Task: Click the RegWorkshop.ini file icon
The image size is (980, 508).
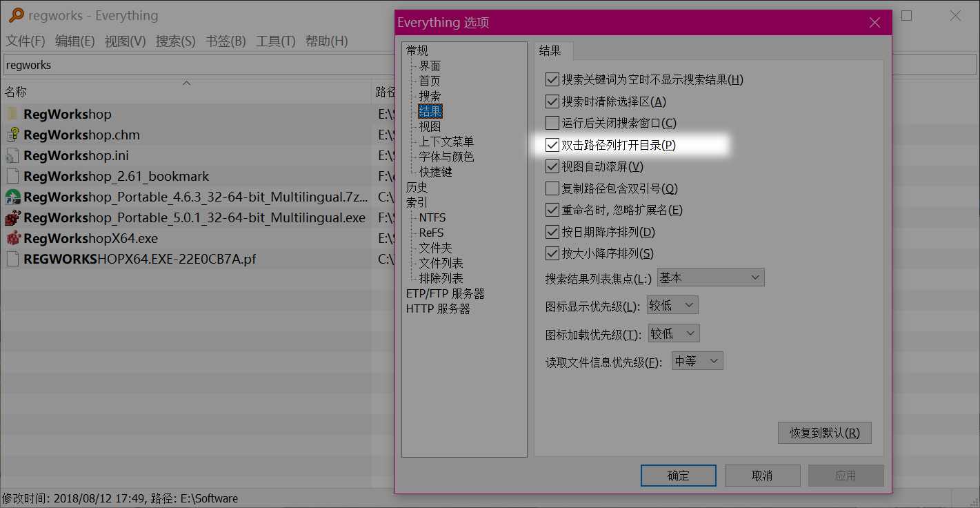Action: pyautogui.click(x=13, y=155)
